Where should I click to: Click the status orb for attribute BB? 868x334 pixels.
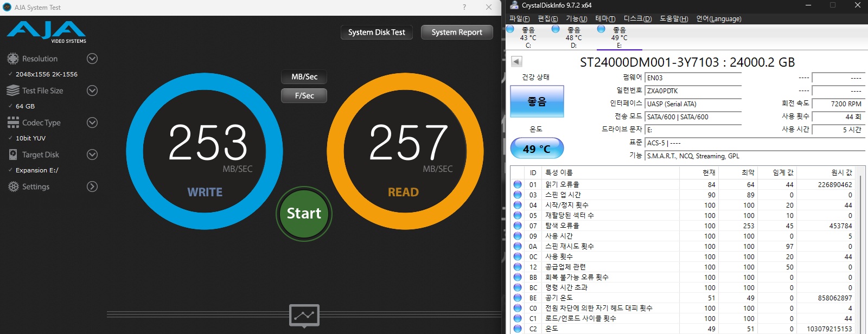(518, 277)
